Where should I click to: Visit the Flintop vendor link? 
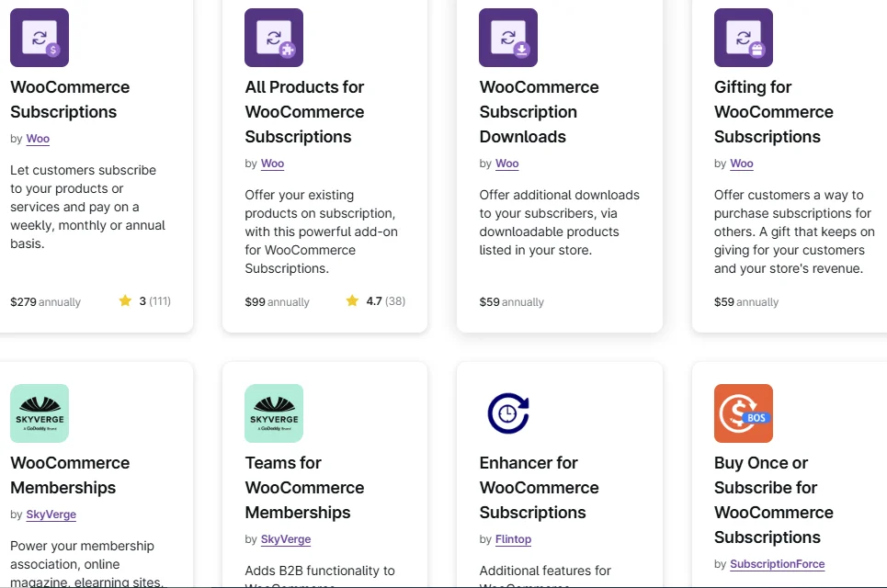click(x=513, y=539)
